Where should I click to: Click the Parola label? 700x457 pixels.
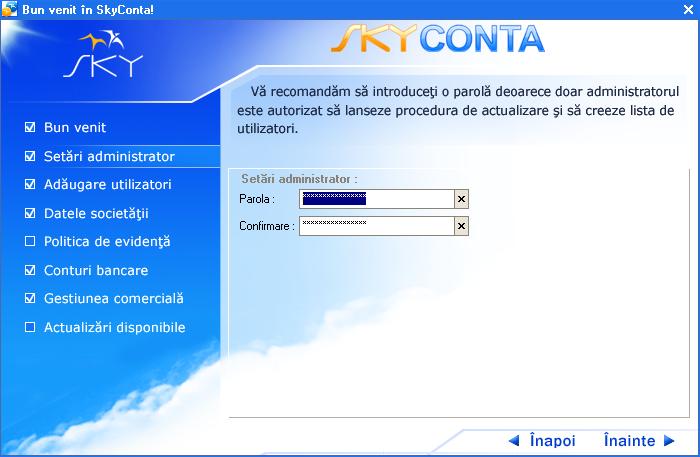(x=257, y=199)
